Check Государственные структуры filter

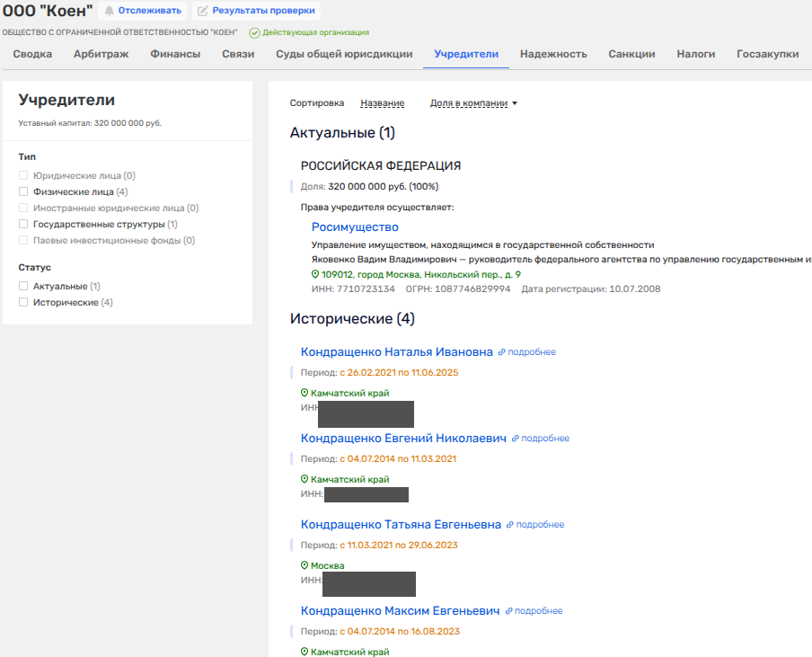coord(23,224)
